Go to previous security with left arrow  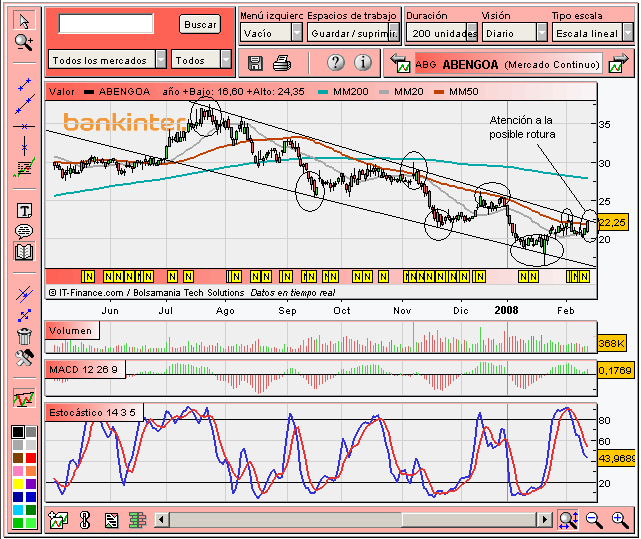tap(400, 63)
